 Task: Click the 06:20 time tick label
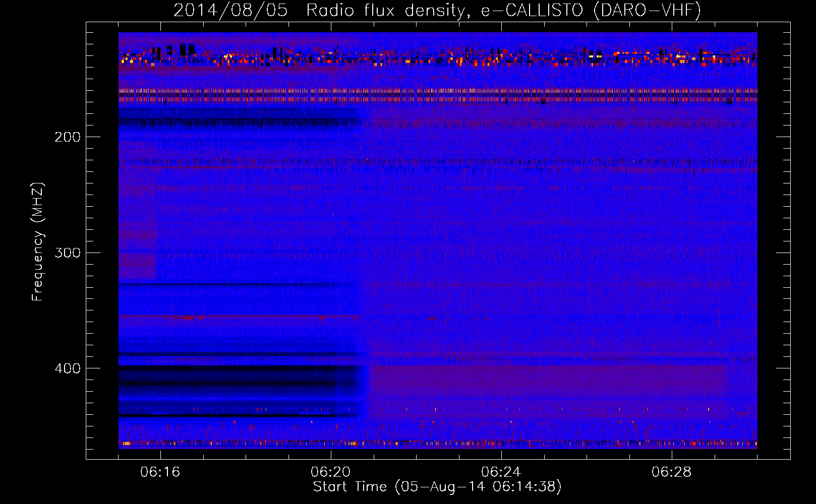click(331, 472)
